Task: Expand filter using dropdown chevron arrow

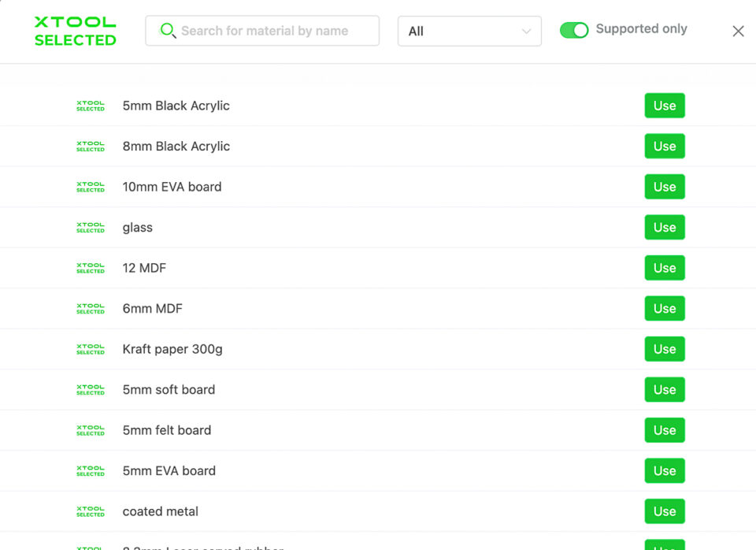Action: click(x=526, y=32)
